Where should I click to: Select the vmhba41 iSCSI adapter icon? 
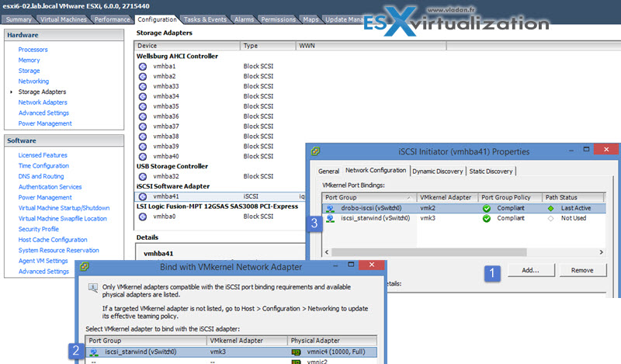pos(143,196)
